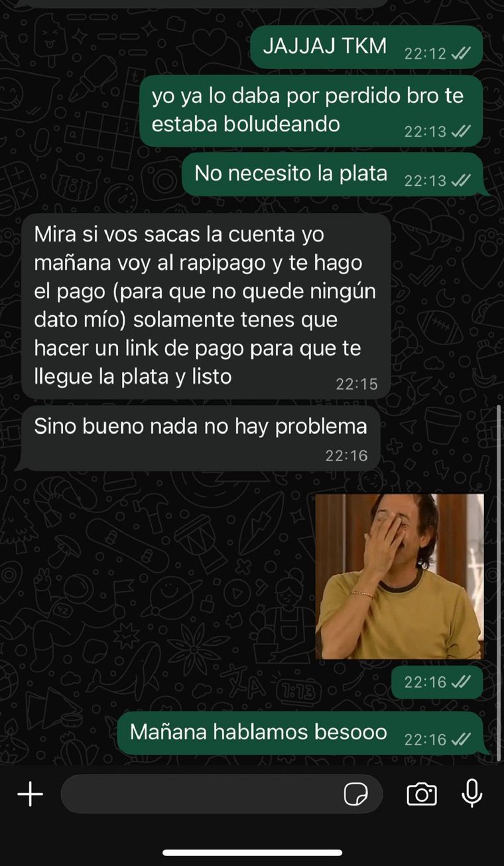Tap read checkmarks on sticker timestamp

[461, 682]
